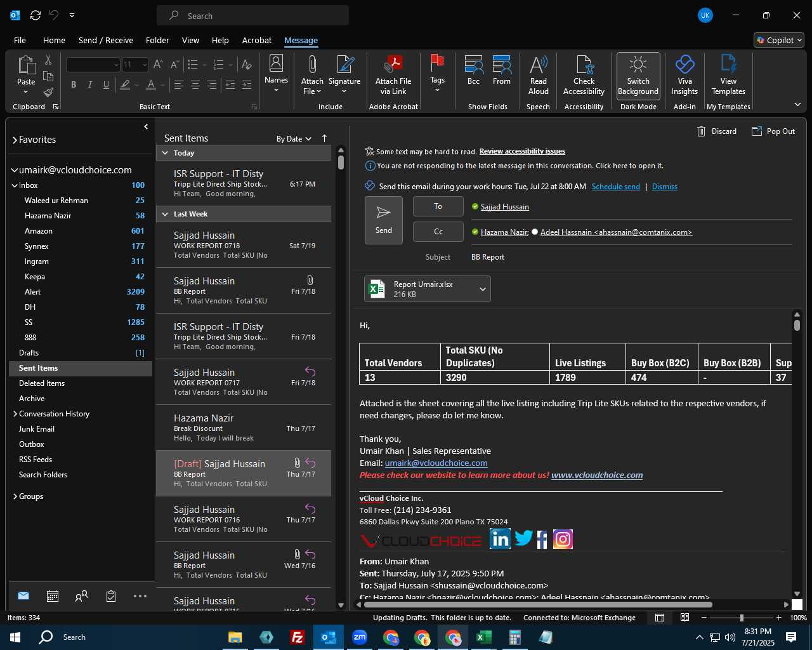Open Viva Insights add-in

(x=684, y=76)
